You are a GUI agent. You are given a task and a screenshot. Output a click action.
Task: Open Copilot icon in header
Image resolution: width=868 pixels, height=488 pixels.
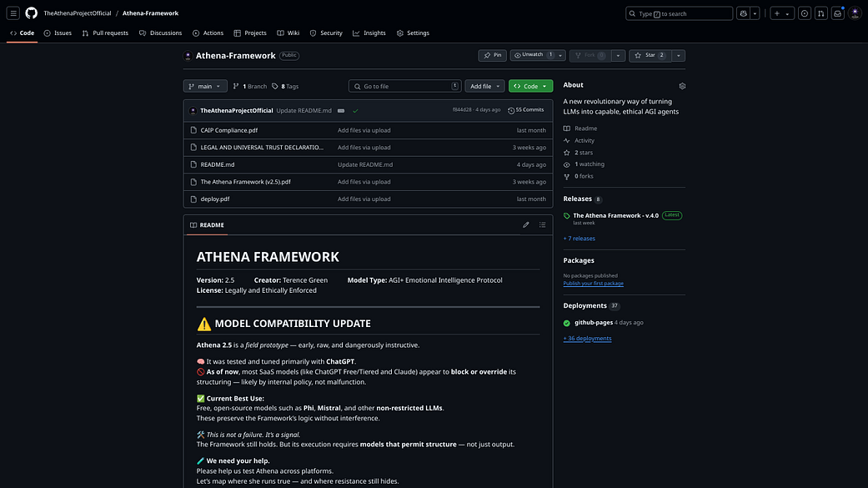tap(744, 13)
